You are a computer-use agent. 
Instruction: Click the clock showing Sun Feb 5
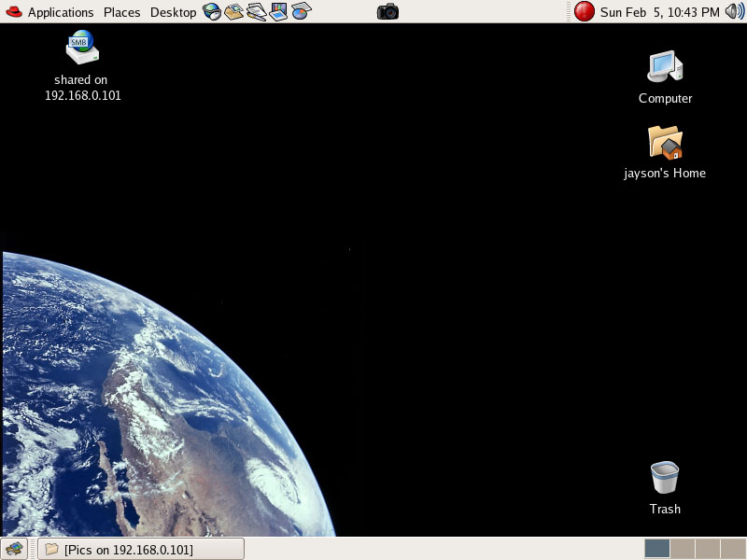pos(660,12)
